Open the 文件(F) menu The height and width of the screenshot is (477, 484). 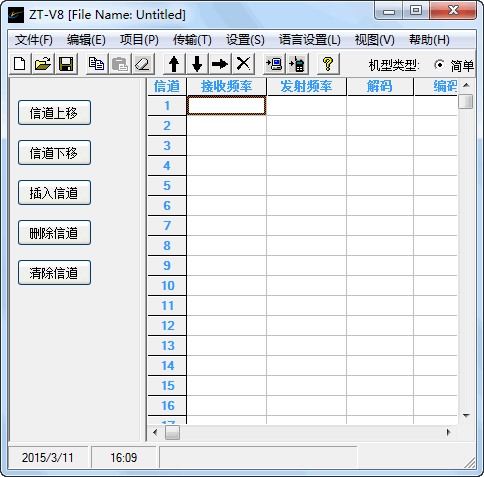point(34,40)
